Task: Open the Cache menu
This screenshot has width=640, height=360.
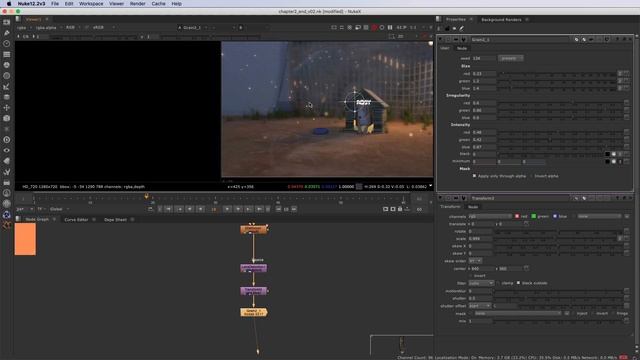Action: coord(158,4)
